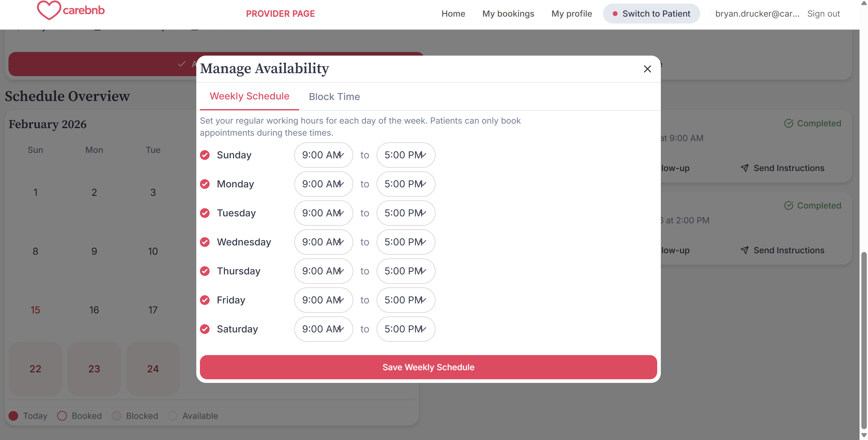Disable the Saturday availability checkbox
The height and width of the screenshot is (440, 868).
pos(205,328)
